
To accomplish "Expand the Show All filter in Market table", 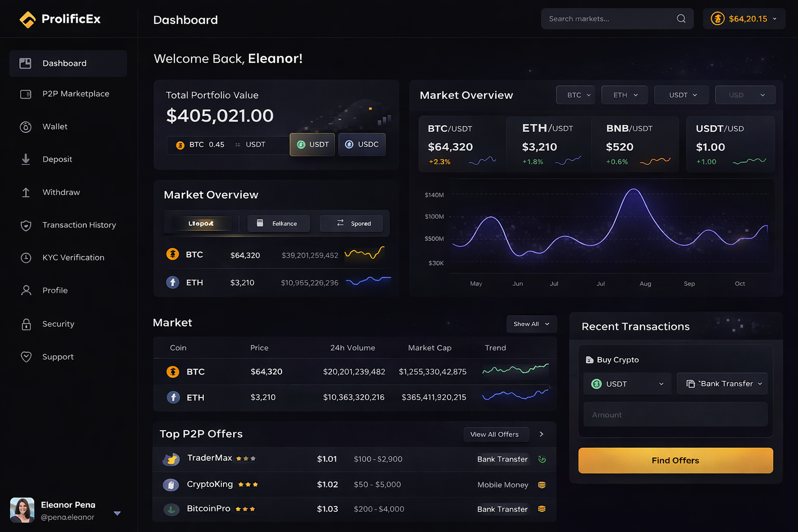I will coord(531,324).
